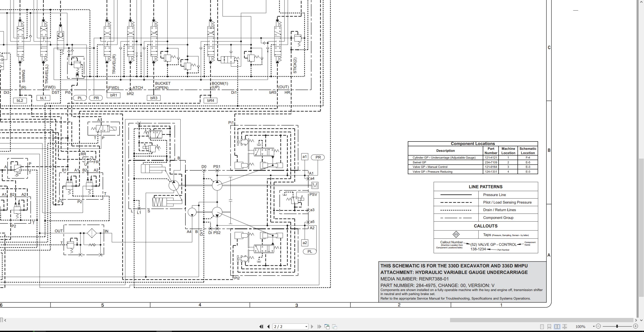Click the 'LINE PATTERNS' legend heading
The width and height of the screenshot is (644, 332).
486,187
